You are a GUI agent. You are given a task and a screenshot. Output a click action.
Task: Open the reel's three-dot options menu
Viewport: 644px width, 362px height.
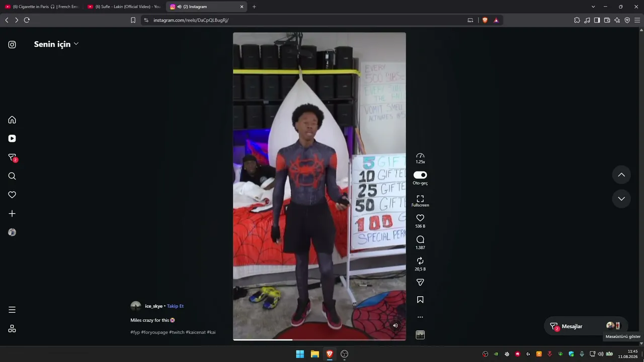pos(420,317)
